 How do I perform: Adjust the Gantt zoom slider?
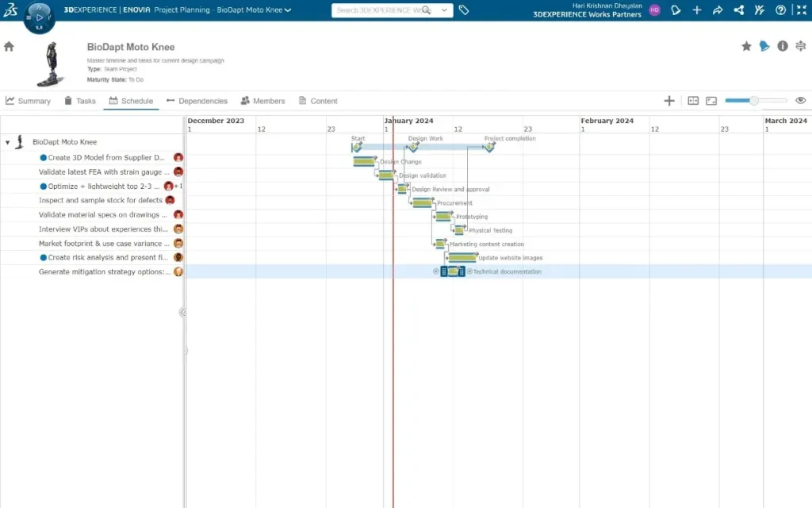754,100
